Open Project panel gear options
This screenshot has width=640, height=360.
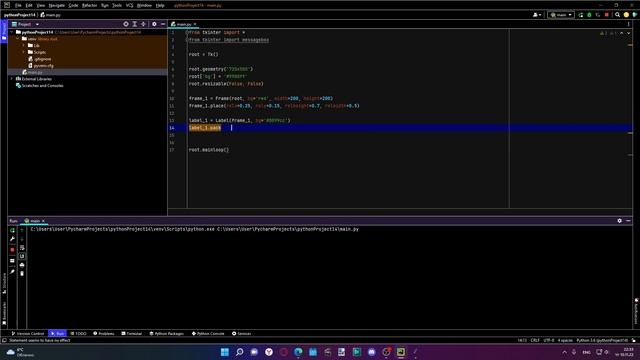(154, 24)
